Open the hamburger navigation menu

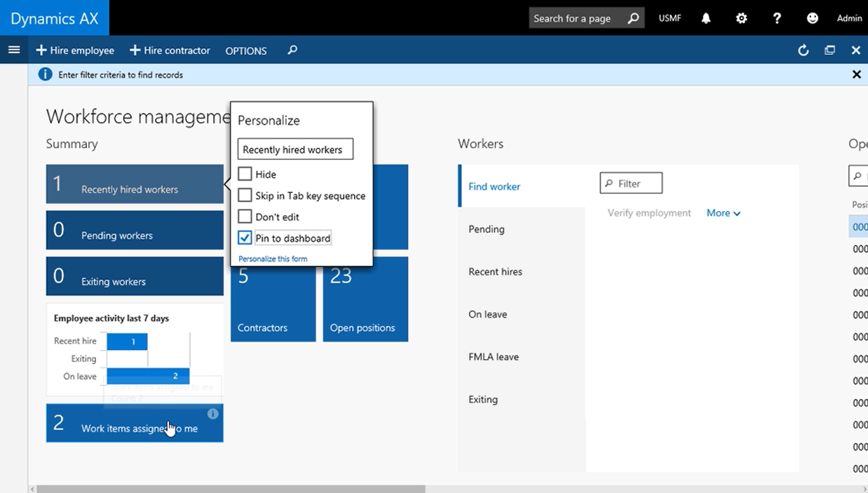pyautogui.click(x=13, y=50)
